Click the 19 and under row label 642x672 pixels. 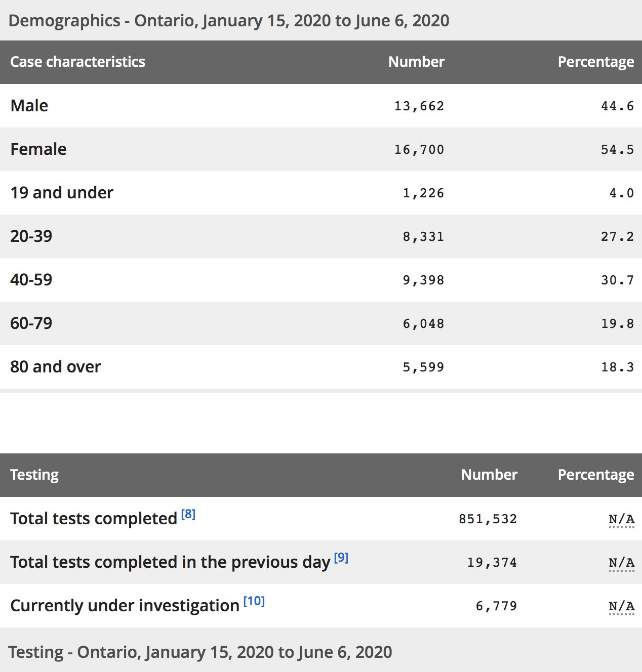[62, 193]
